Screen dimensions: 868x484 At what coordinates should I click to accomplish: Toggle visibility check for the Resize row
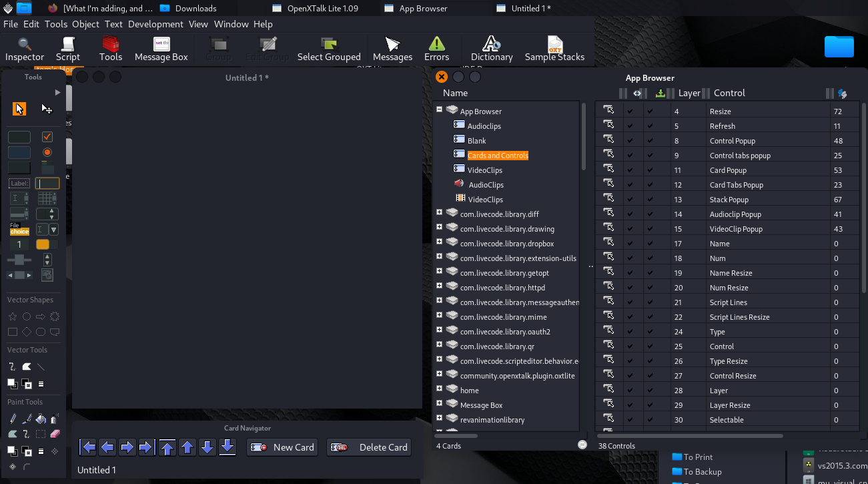tap(630, 111)
